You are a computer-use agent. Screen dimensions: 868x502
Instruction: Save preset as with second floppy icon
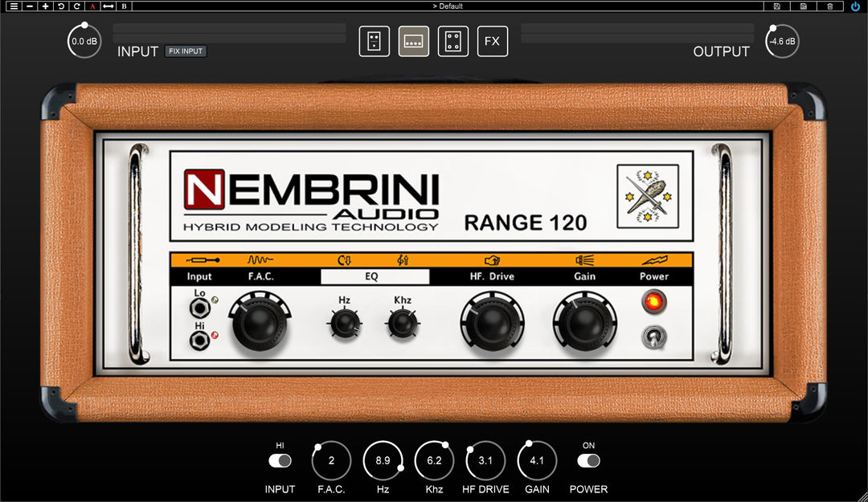pyautogui.click(x=803, y=6)
